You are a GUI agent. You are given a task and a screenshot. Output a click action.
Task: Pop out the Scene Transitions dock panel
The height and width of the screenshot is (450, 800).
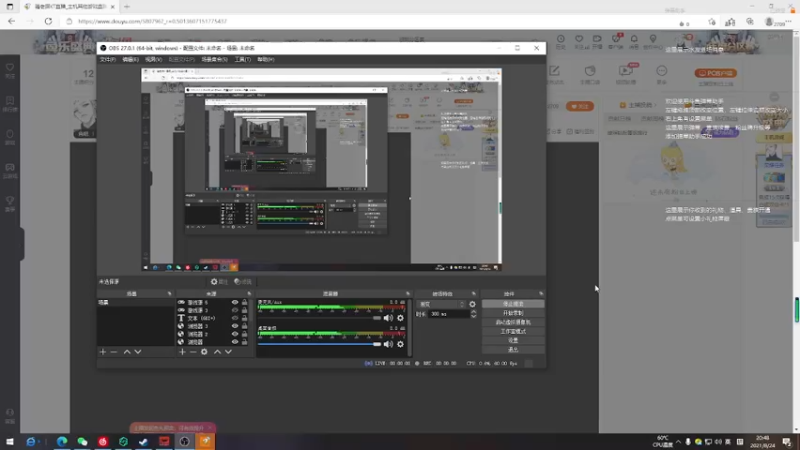pyautogui.click(x=473, y=294)
